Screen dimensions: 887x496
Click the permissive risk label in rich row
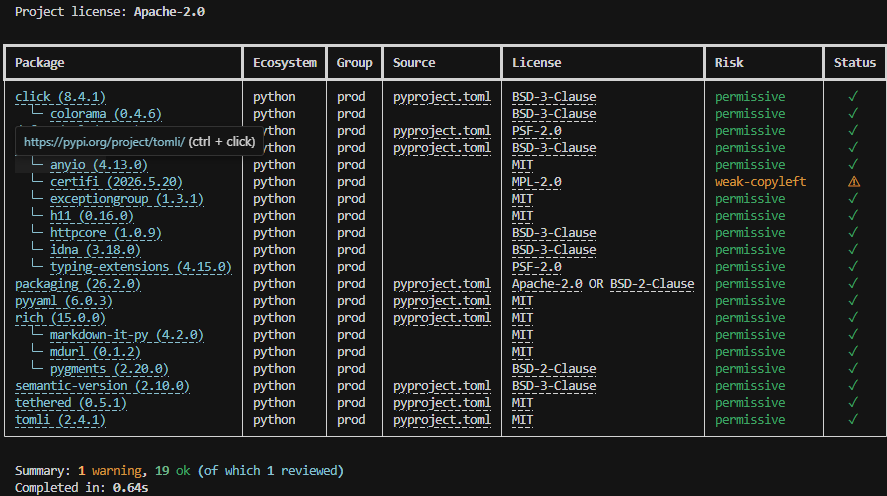point(750,317)
